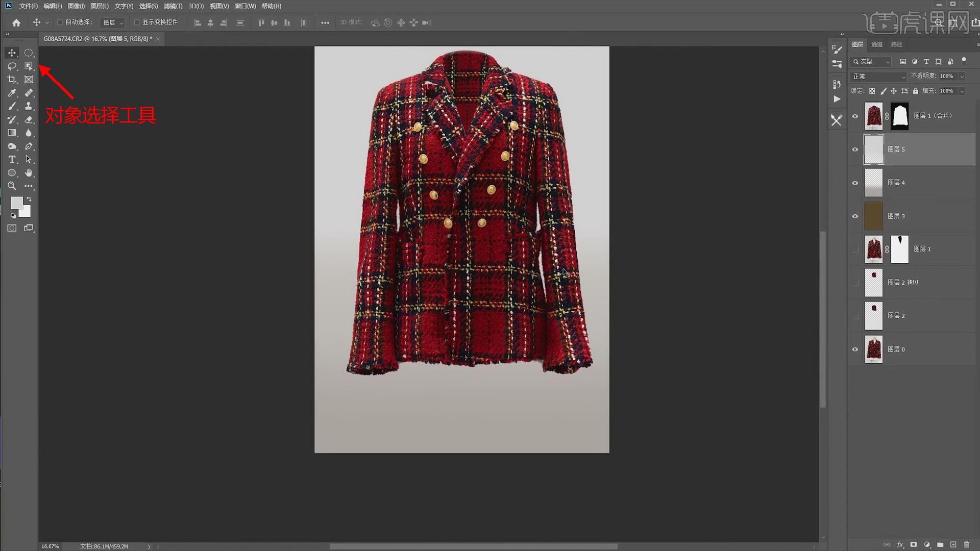Click the delete layer trash icon
980x551 pixels.
[x=966, y=545]
